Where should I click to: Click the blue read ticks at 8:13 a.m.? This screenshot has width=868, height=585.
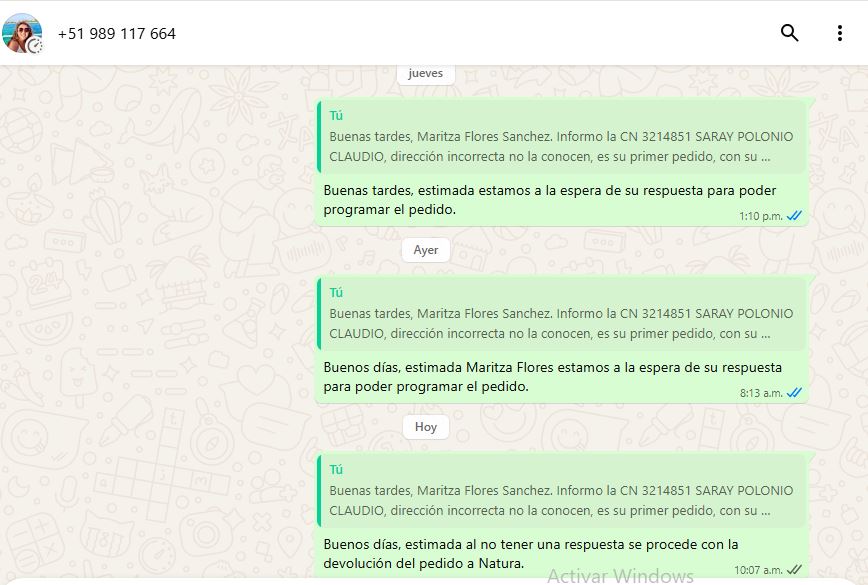795,393
